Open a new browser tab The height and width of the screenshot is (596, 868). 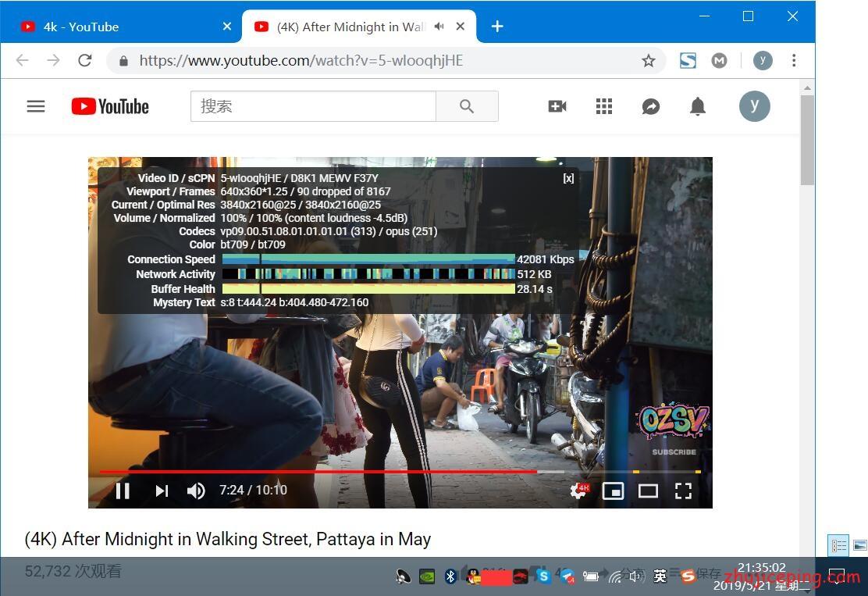[x=497, y=27]
